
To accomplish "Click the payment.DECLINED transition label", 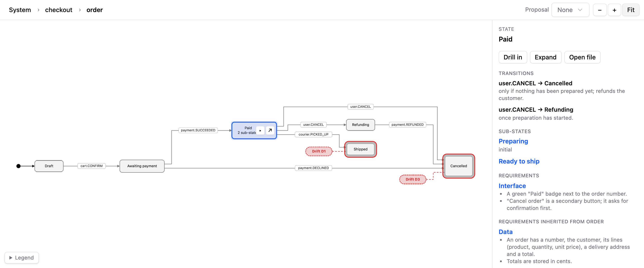I will coord(313,168).
